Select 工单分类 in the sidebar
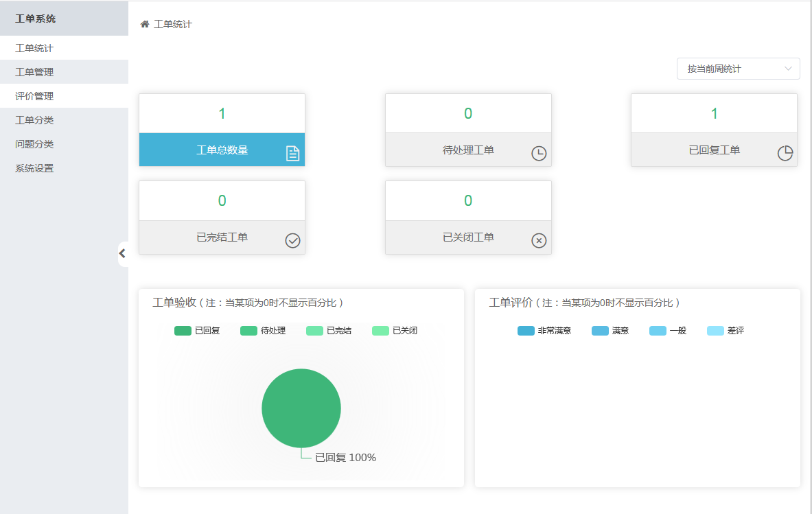The height and width of the screenshot is (514, 812). tap(34, 120)
